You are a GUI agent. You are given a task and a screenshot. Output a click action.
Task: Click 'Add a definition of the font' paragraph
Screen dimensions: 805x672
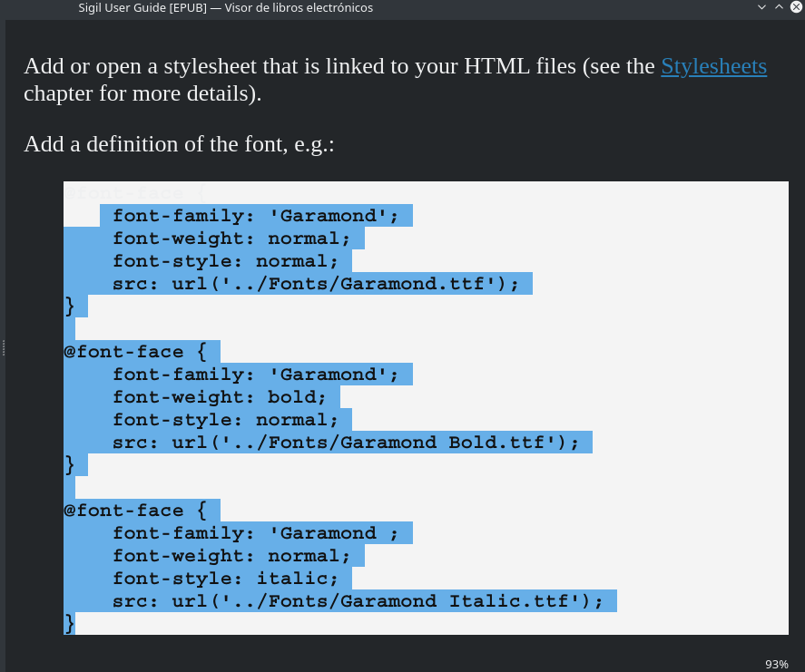coord(179,144)
